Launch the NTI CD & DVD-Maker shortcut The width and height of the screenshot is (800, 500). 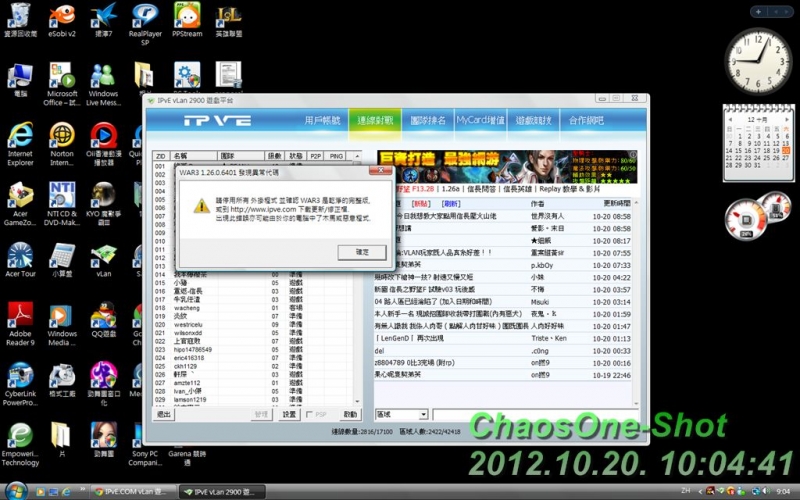[x=62, y=203]
